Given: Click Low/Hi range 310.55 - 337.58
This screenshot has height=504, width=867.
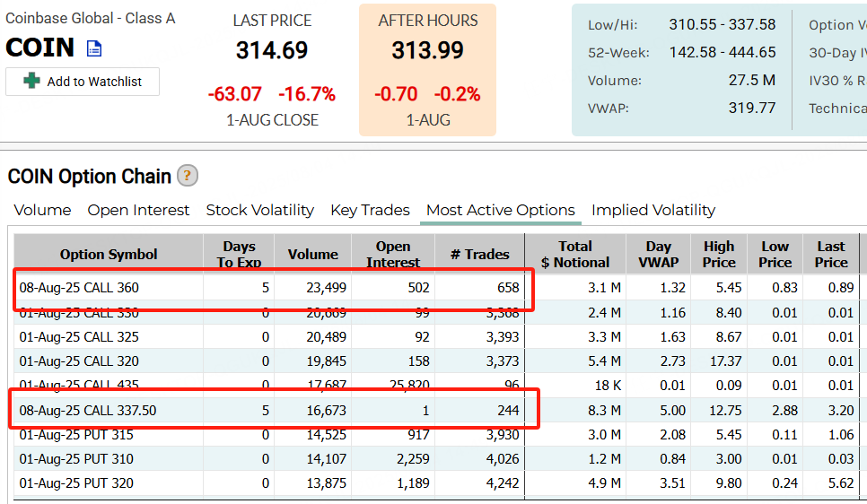Looking at the screenshot, I should [722, 25].
